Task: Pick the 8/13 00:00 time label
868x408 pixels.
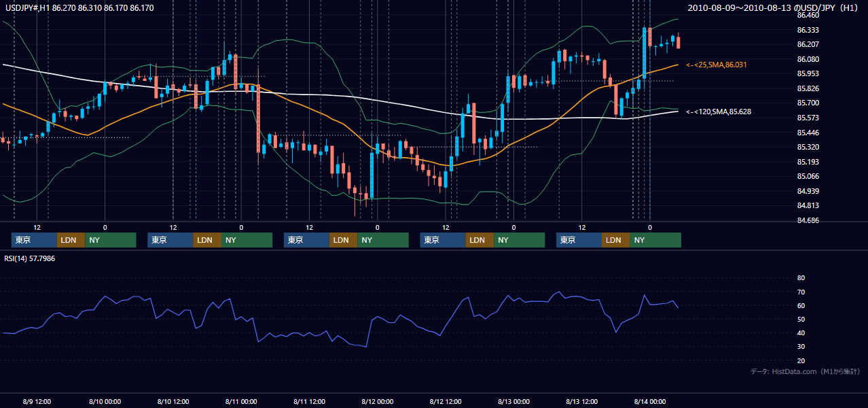Action: 513,401
